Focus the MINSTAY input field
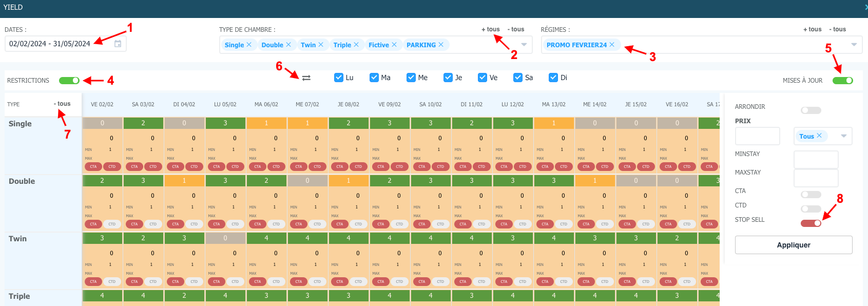The width and height of the screenshot is (868, 306). click(816, 160)
